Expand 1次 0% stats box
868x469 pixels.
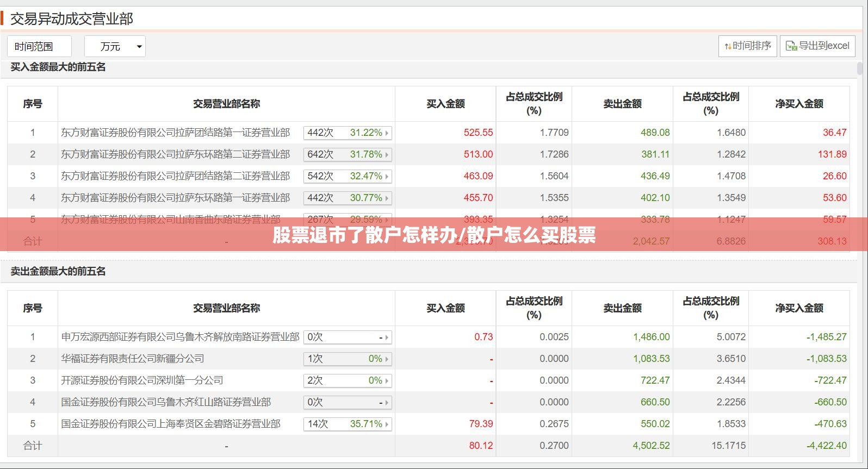pos(348,359)
